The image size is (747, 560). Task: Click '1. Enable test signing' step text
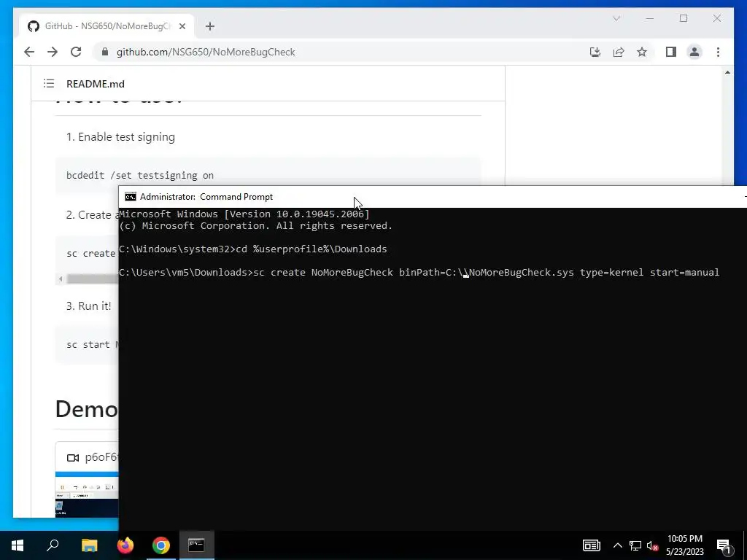tap(120, 136)
